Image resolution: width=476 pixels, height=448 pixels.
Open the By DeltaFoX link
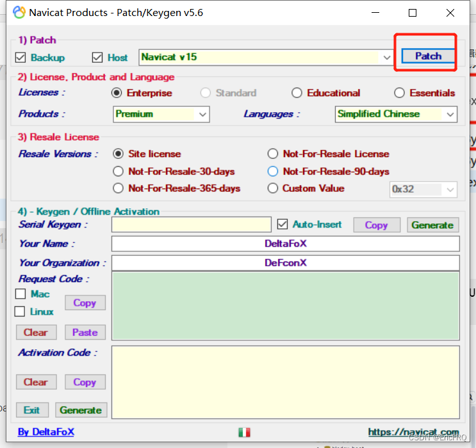click(x=46, y=432)
